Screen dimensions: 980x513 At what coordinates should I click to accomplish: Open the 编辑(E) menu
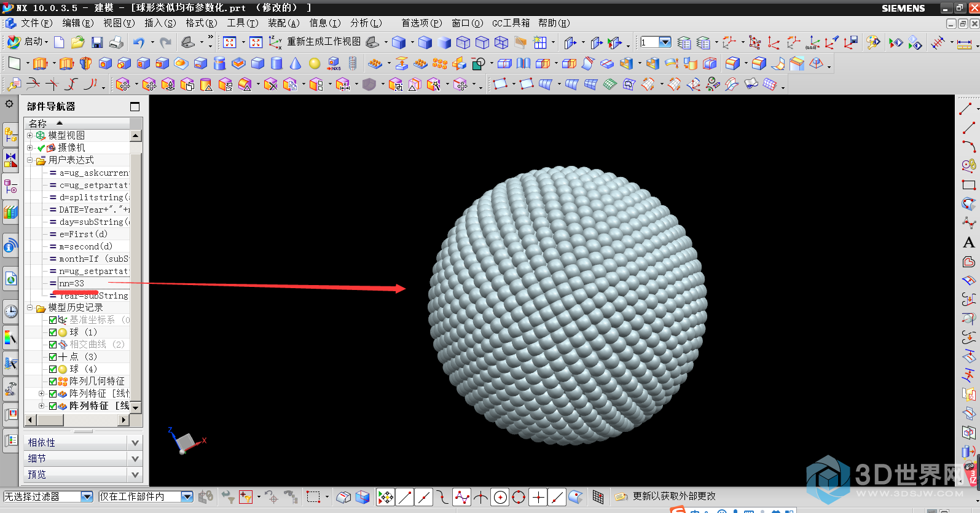[x=77, y=23]
